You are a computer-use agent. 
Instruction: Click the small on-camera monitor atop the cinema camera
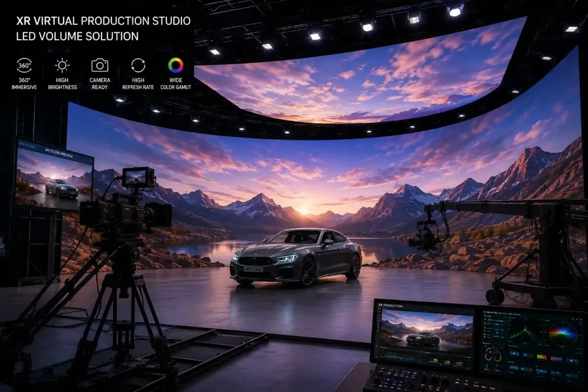tap(138, 177)
